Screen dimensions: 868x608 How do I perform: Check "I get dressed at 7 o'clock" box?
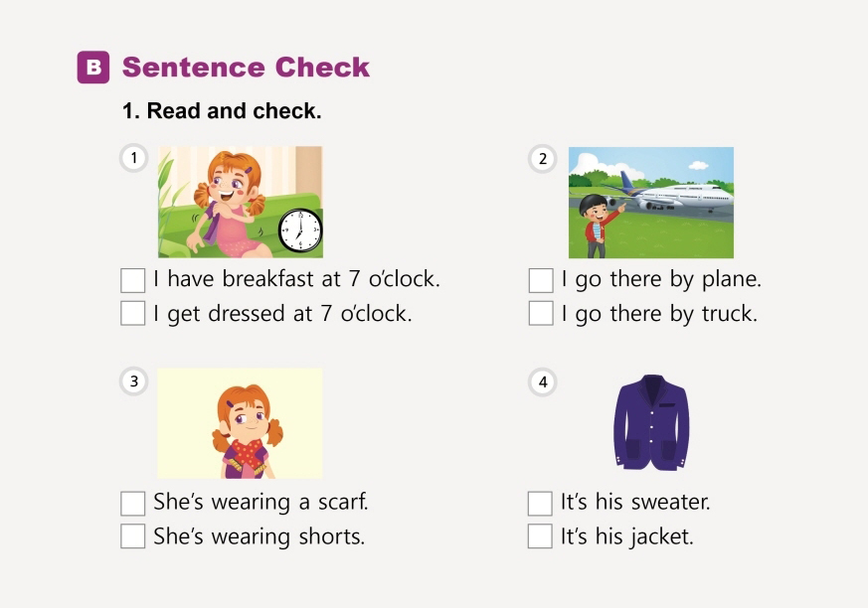coord(133,314)
